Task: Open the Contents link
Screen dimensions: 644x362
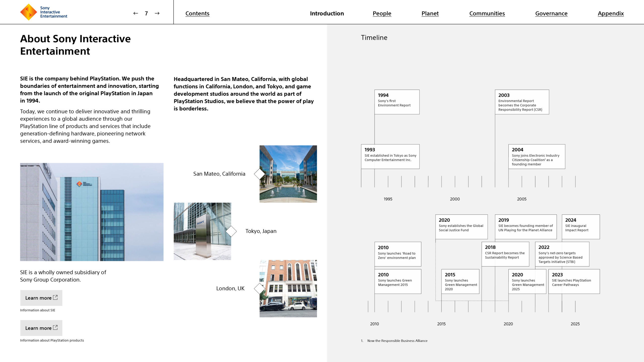Action: 197,13
